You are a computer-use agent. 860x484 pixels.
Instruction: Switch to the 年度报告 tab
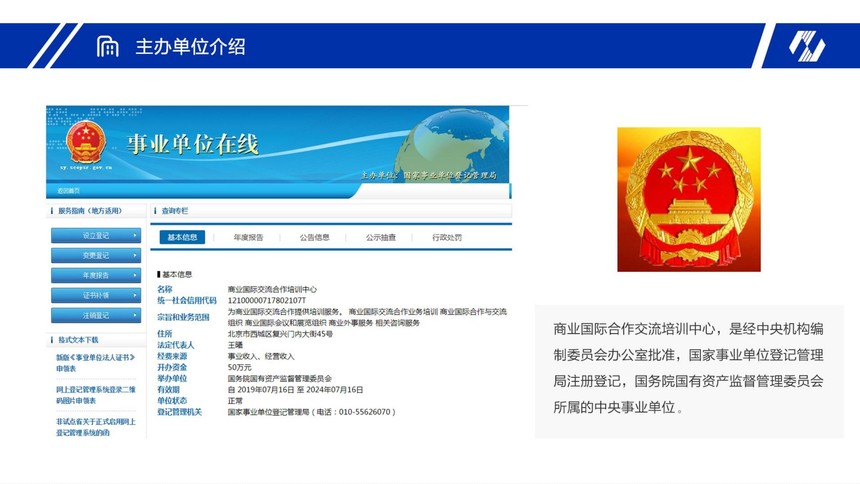coord(248,237)
